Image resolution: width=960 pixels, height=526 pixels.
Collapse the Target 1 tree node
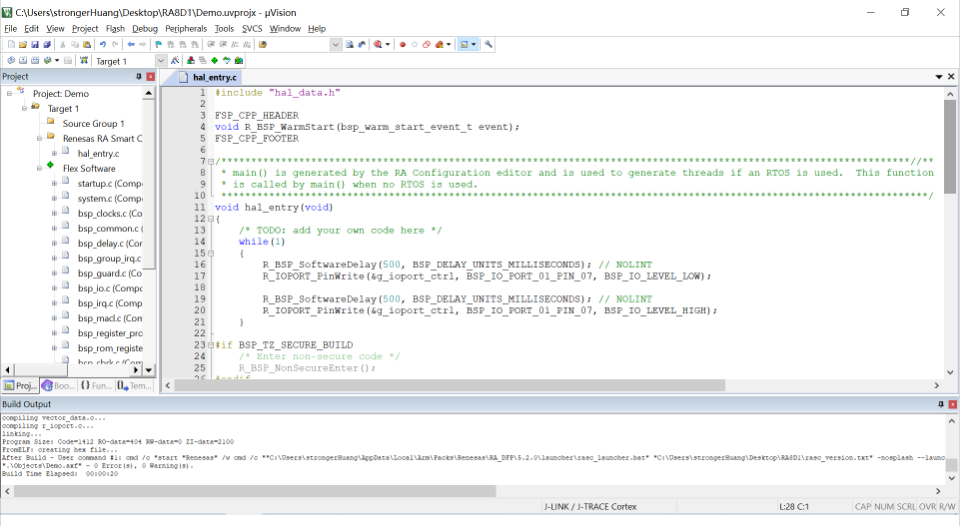pyautogui.click(x=24, y=108)
